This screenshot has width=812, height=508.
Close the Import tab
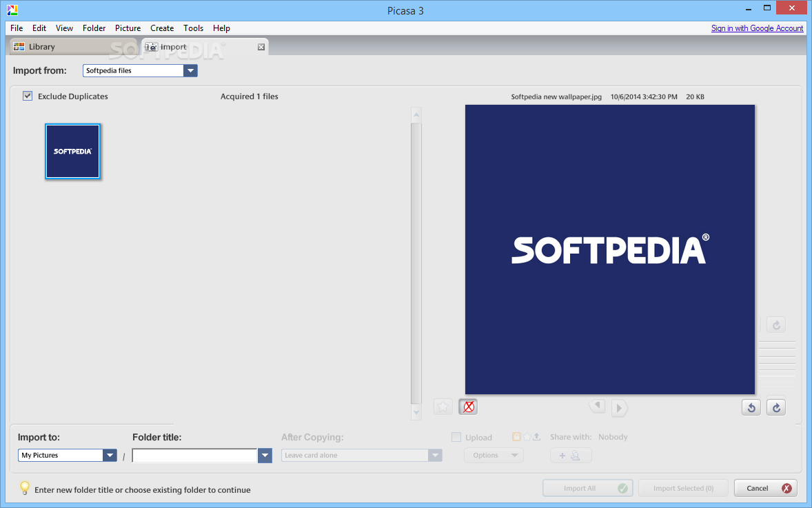point(261,47)
